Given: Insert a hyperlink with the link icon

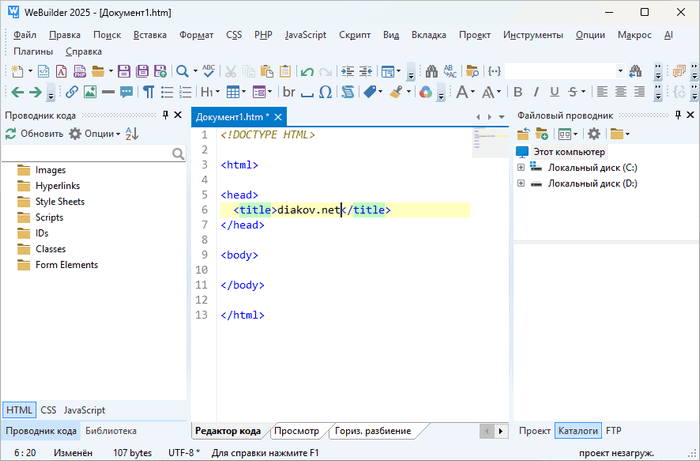Looking at the screenshot, I should pos(72,92).
